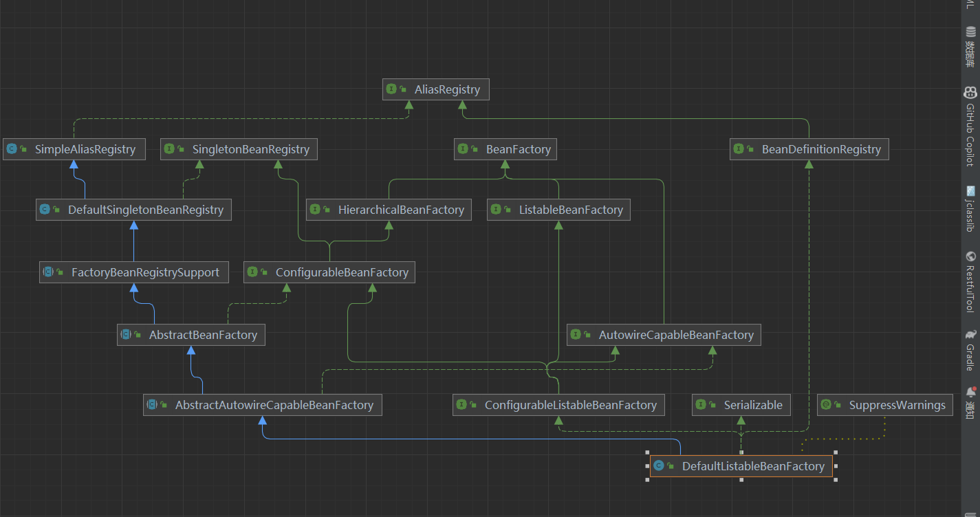Open the jclasslib side tab
Image resolution: width=980 pixels, height=517 pixels.
click(970, 208)
